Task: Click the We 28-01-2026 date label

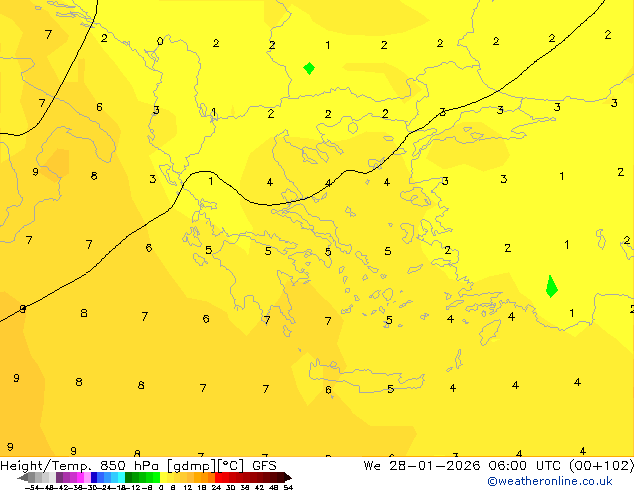Action: [422, 466]
